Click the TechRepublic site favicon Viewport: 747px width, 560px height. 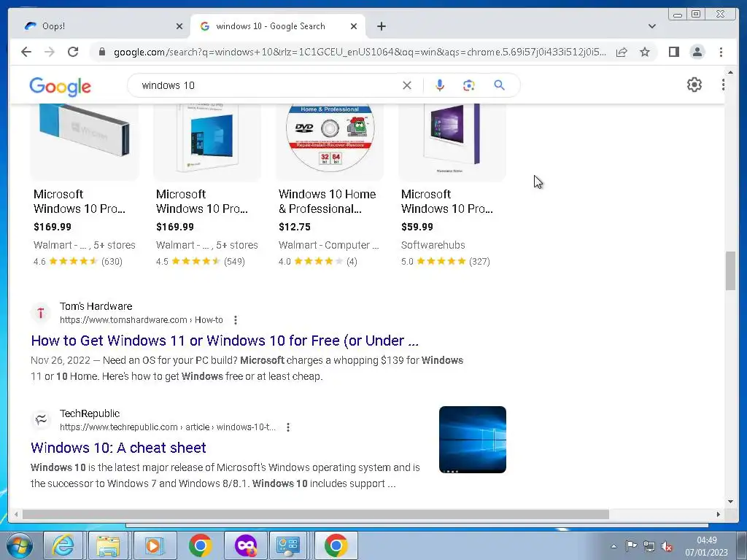point(41,420)
